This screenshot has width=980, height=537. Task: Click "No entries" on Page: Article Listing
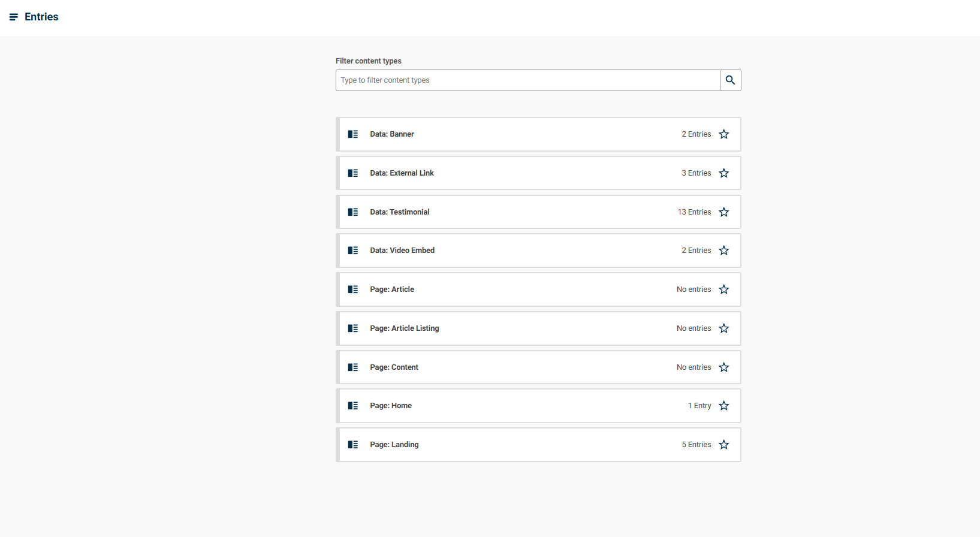694,328
